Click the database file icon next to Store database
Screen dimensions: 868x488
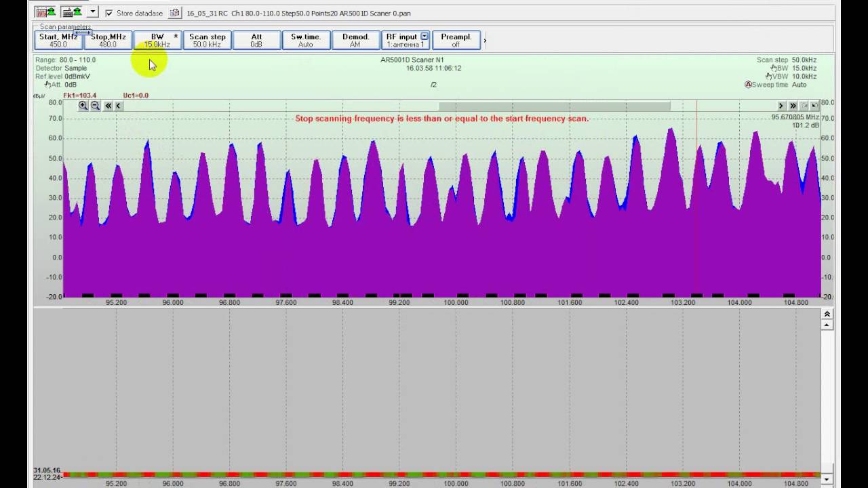pyautogui.click(x=174, y=13)
